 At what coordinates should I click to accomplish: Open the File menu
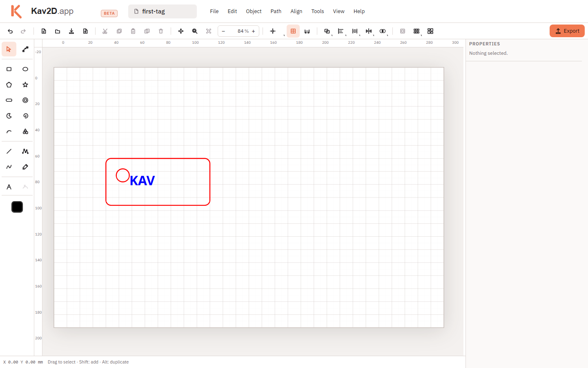click(214, 11)
